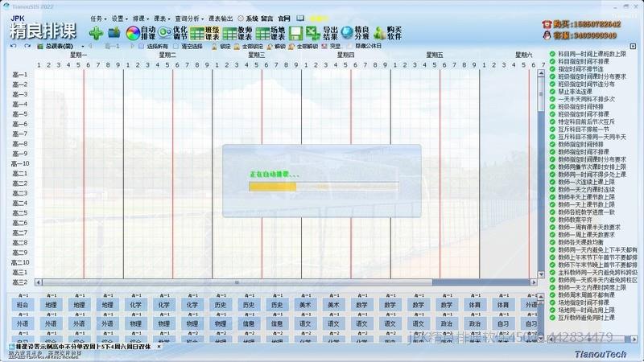Expand the 总课表(简) view selector
Image resolution: width=644 pixels, height=362 pixels.
pos(83,47)
